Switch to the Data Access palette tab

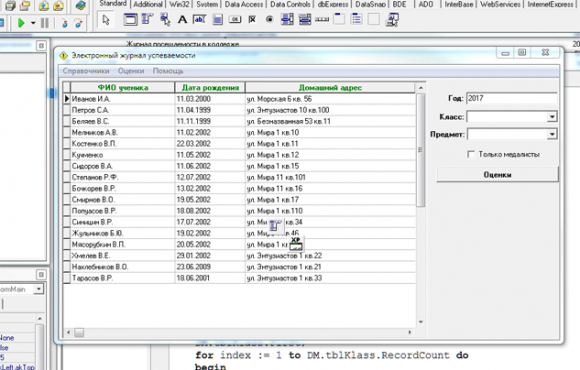click(244, 4)
